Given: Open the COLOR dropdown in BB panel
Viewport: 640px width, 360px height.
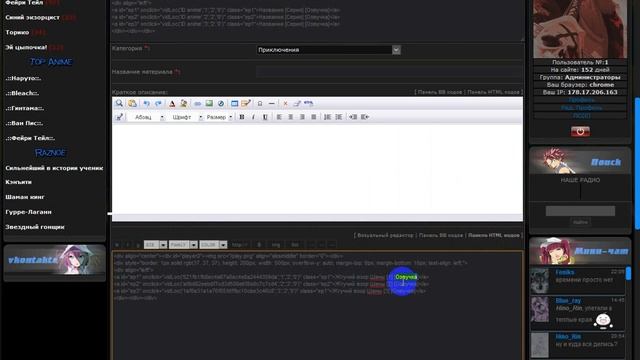Looking at the screenshot, I should pos(213,245).
